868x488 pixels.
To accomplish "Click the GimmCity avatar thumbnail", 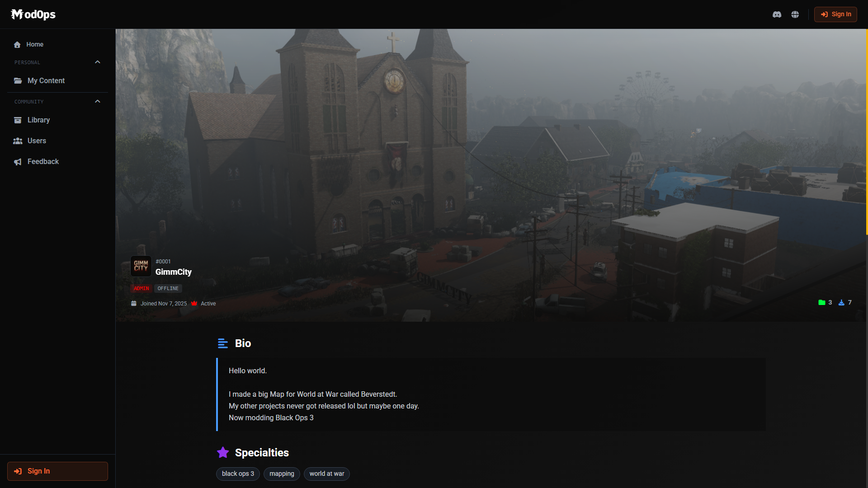I will pos(141,266).
